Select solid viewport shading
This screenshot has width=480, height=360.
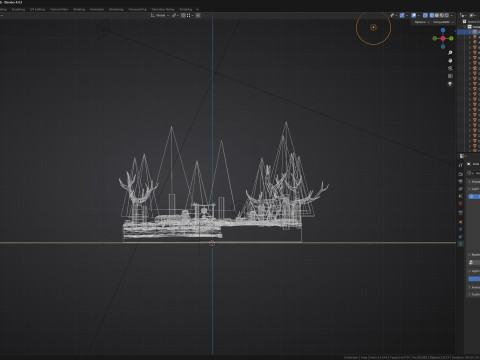click(437, 15)
